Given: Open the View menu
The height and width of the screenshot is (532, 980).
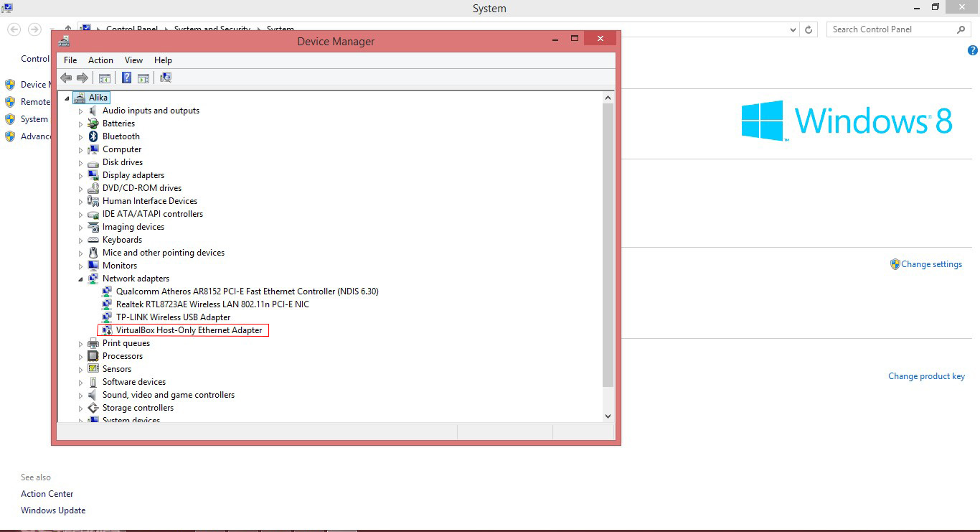Looking at the screenshot, I should pyautogui.click(x=133, y=60).
